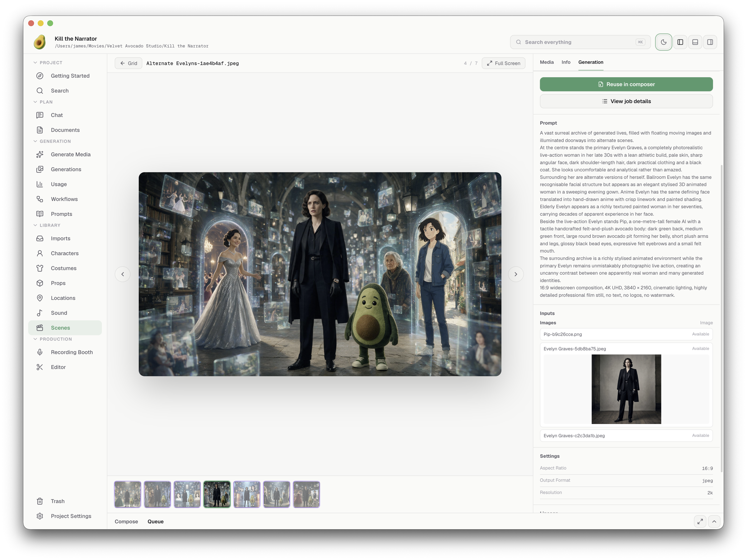Image resolution: width=747 pixels, height=560 pixels.
Task: Click Evelyn Graves input image preview
Action: (626, 389)
